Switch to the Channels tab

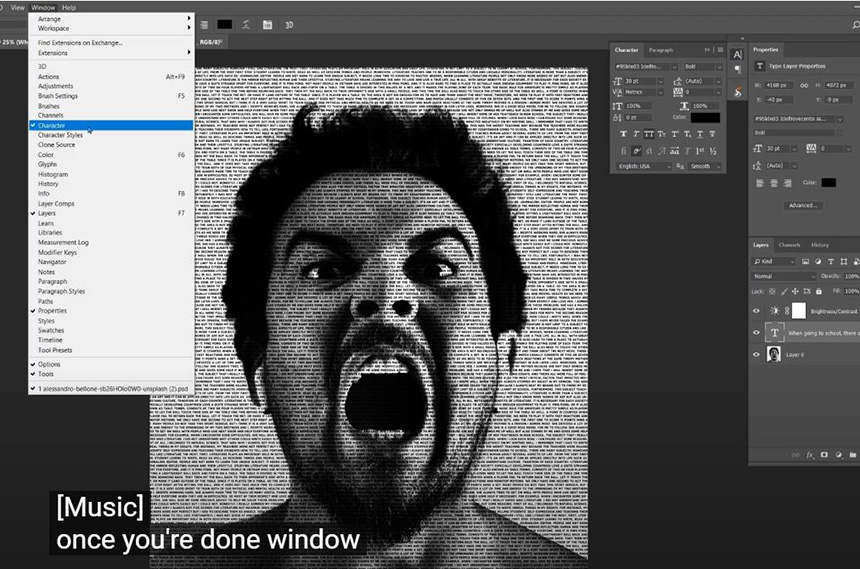[x=789, y=244]
